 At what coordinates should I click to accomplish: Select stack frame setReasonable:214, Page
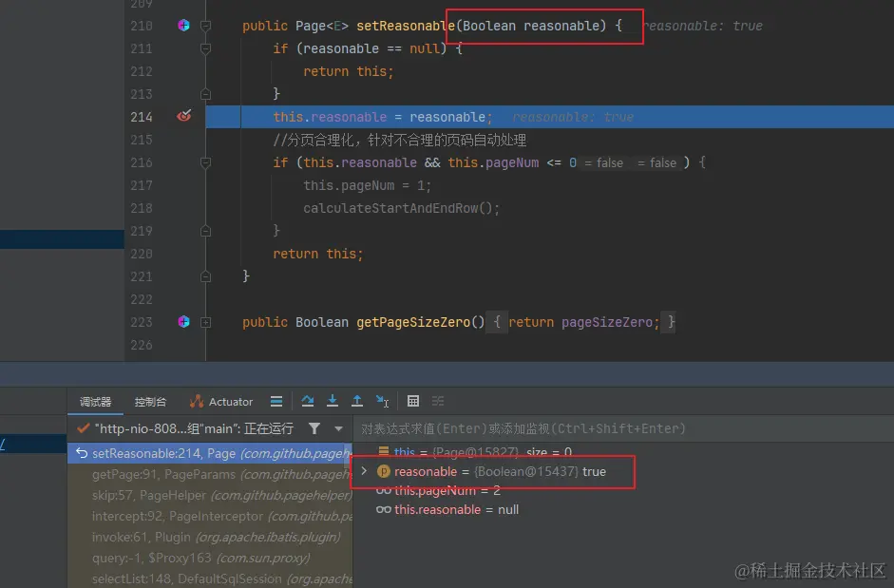[x=210, y=453]
